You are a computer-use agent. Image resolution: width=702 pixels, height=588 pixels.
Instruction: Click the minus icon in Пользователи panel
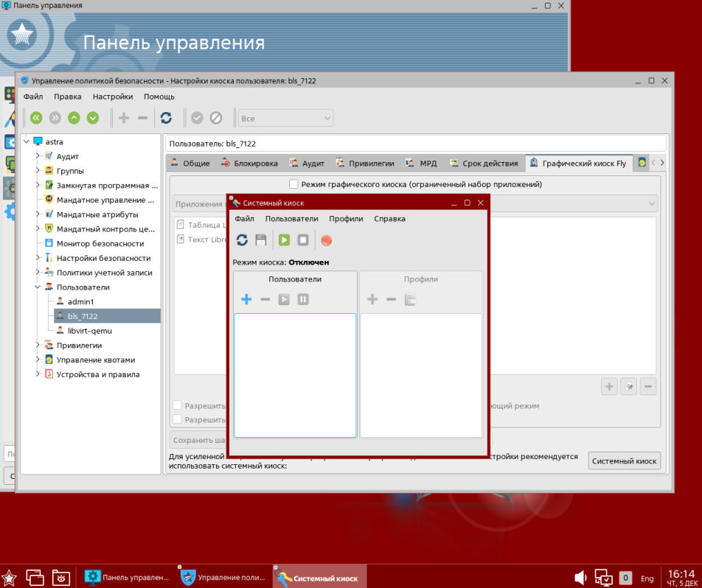point(265,299)
